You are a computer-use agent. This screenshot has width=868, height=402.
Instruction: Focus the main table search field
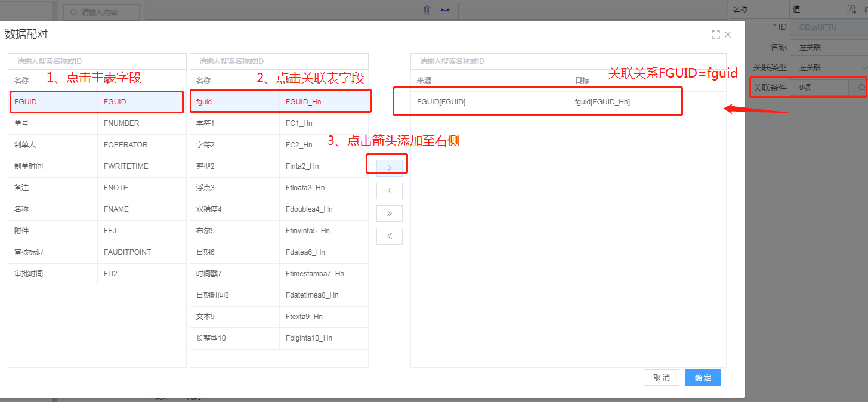[x=97, y=61]
